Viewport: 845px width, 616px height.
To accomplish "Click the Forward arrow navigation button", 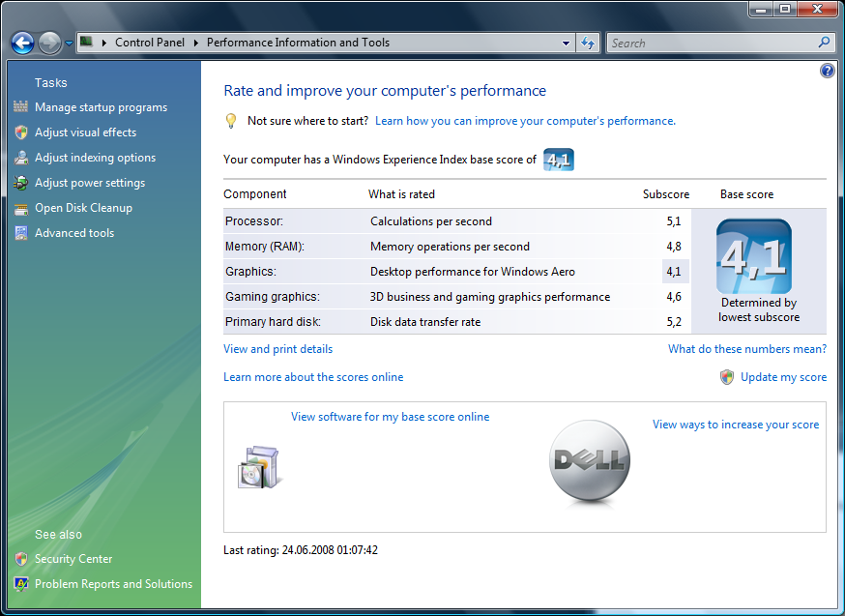I will click(x=49, y=44).
